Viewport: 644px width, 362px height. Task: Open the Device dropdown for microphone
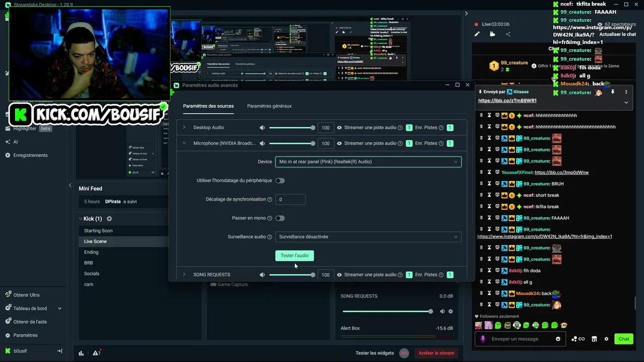(x=368, y=162)
